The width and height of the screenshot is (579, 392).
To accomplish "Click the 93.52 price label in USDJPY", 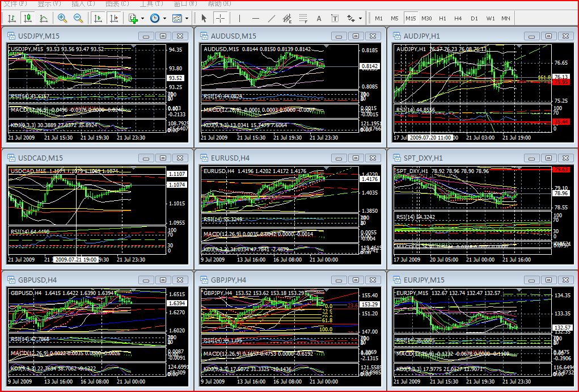I will click(175, 78).
